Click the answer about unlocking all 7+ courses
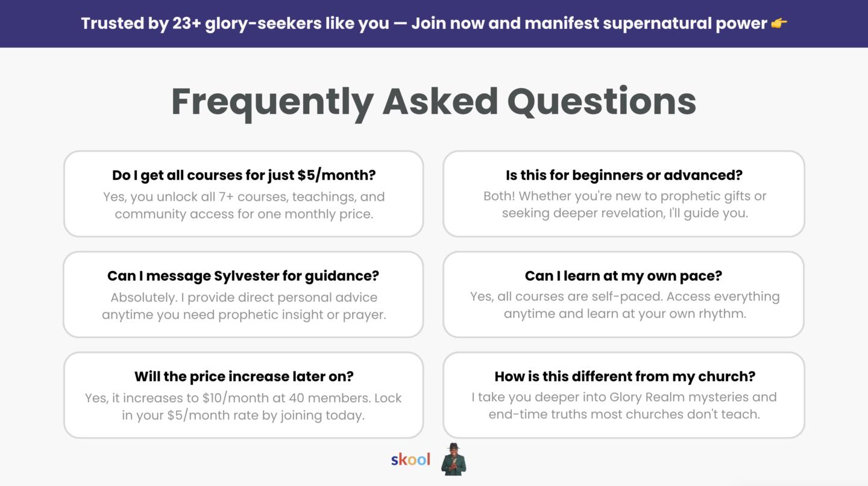 [x=244, y=205]
